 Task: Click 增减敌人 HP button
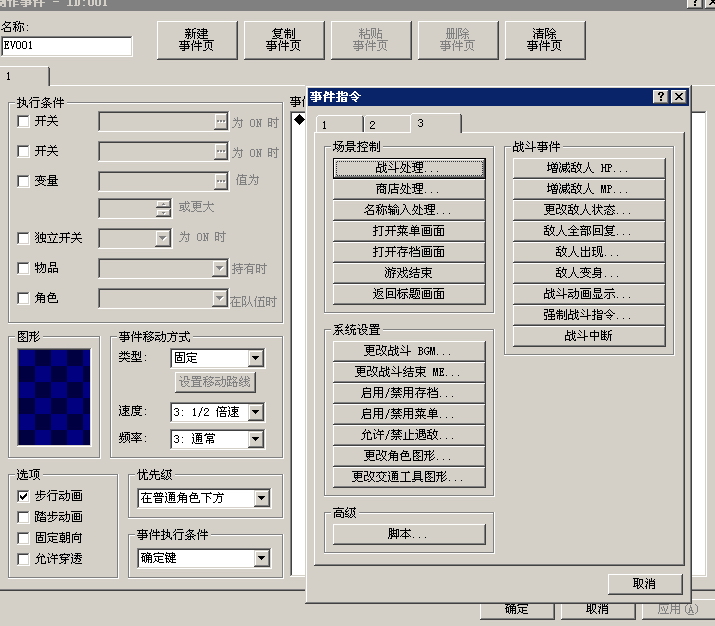[589, 168]
